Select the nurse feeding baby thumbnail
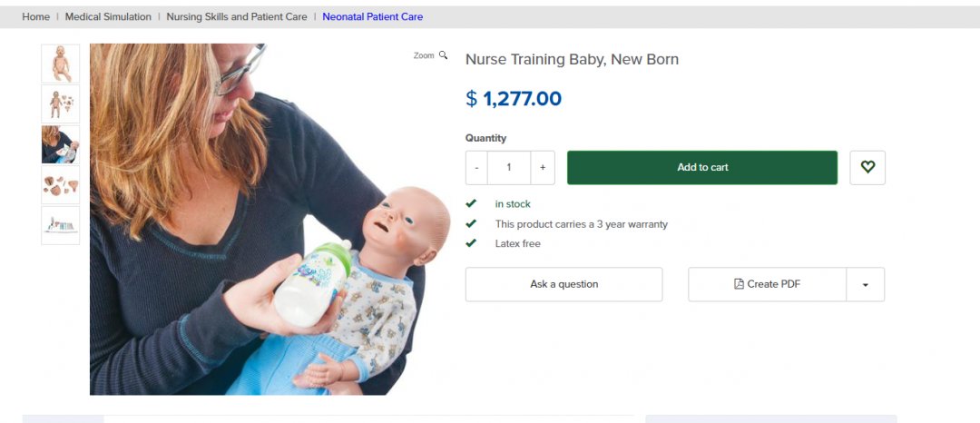The height and width of the screenshot is (423, 980). click(x=61, y=144)
